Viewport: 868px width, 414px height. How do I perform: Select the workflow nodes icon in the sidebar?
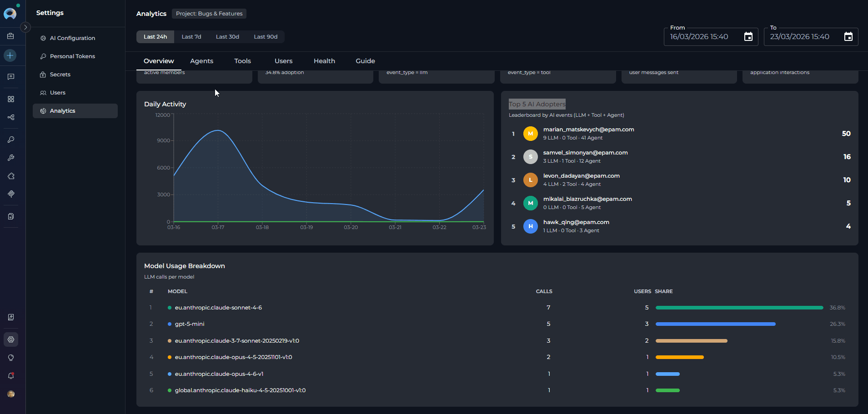[10, 117]
